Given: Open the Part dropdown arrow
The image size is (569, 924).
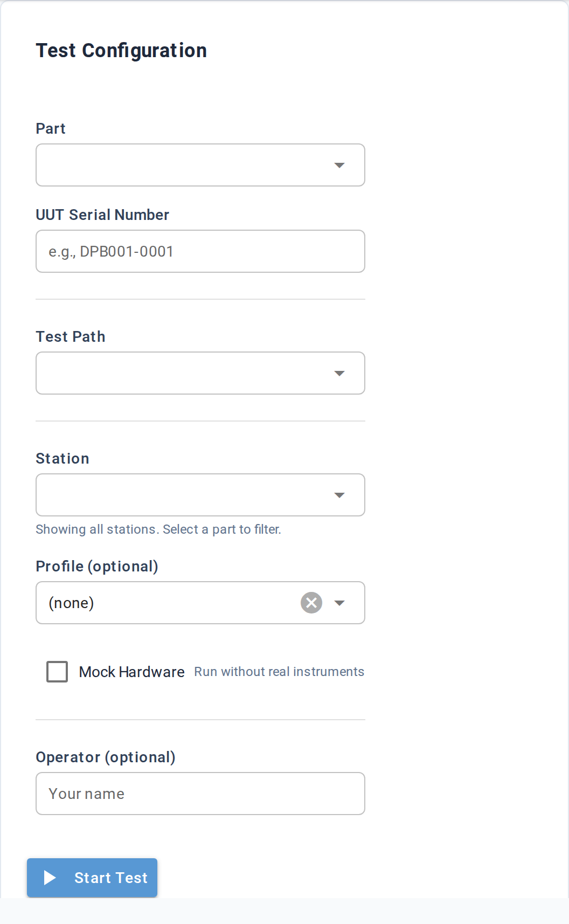Looking at the screenshot, I should point(339,165).
